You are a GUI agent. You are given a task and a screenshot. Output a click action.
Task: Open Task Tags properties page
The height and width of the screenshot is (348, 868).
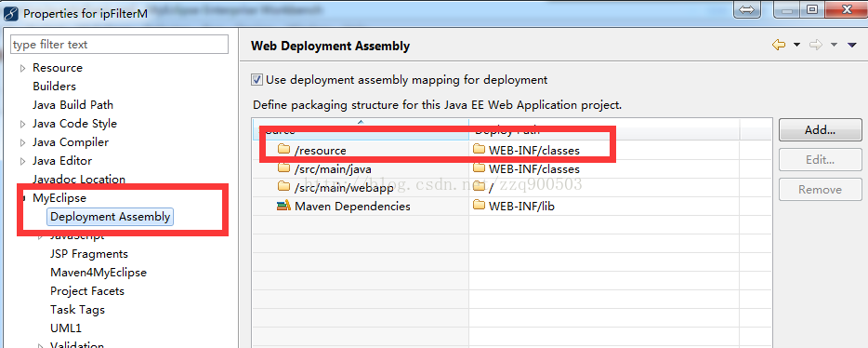77,310
